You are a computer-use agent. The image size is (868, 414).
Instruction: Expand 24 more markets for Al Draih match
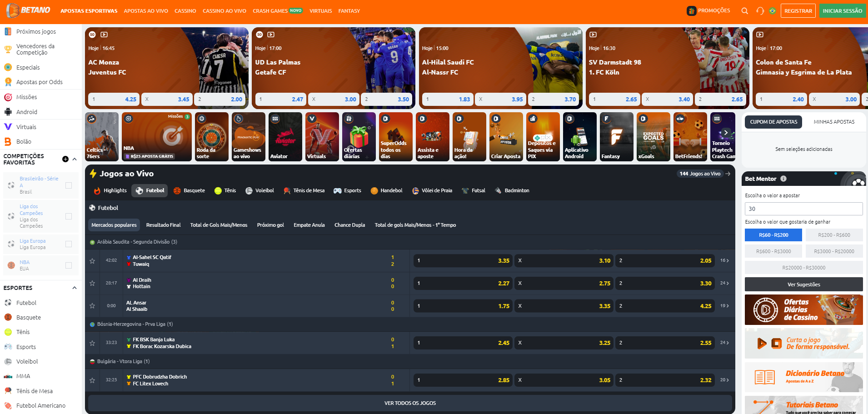point(724,283)
